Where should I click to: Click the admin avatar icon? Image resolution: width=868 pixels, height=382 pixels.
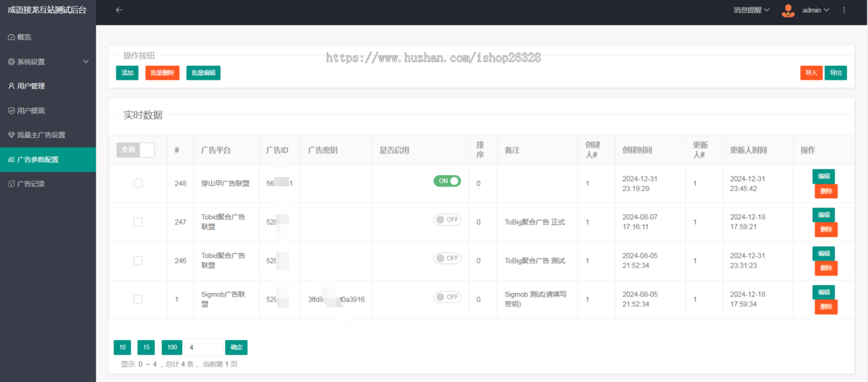(788, 10)
